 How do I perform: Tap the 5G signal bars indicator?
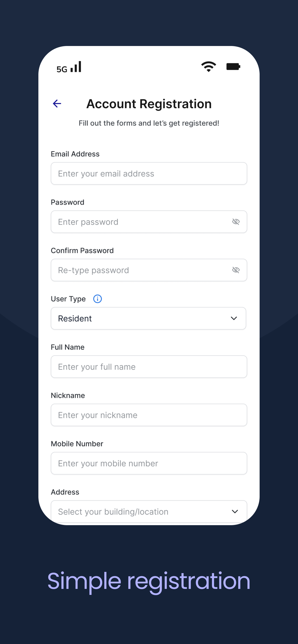coord(69,67)
